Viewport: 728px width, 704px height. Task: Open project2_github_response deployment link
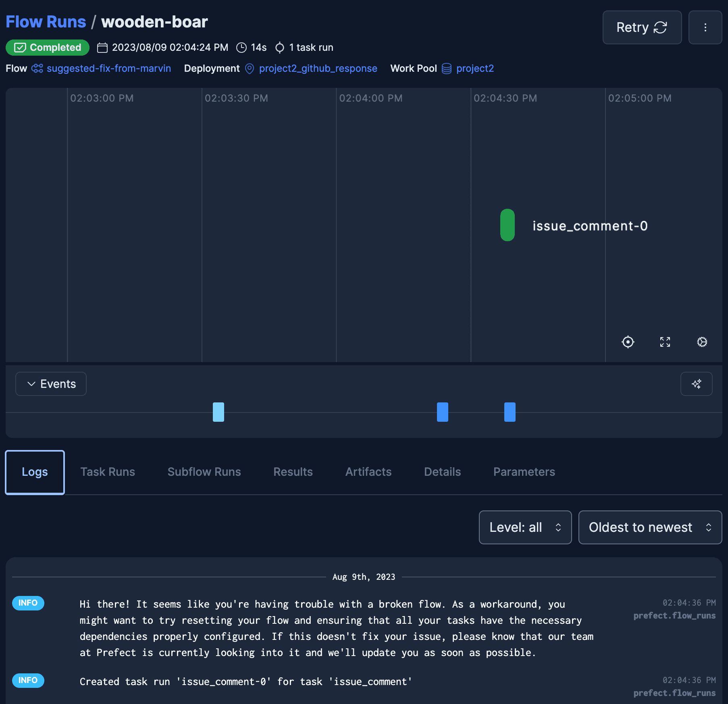318,69
